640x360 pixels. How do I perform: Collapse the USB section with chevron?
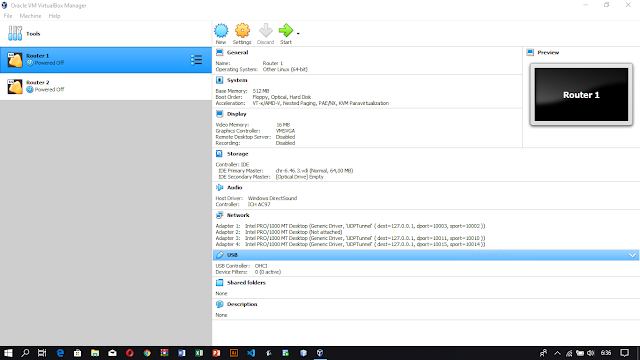point(632,256)
